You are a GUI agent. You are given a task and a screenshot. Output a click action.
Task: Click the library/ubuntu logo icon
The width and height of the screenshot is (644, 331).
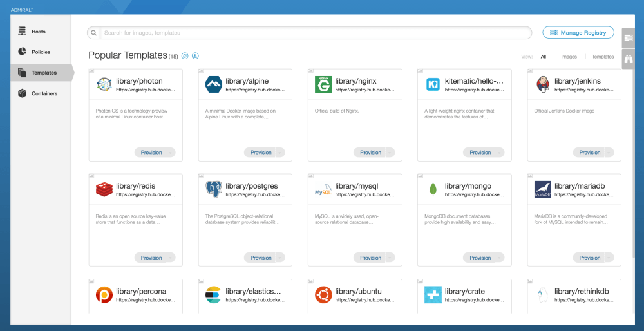tap(323, 294)
